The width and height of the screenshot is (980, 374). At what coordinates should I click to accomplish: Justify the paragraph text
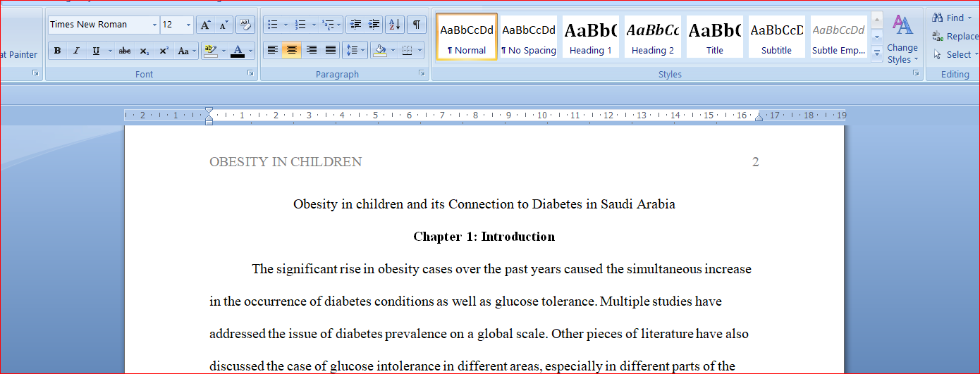(x=331, y=50)
